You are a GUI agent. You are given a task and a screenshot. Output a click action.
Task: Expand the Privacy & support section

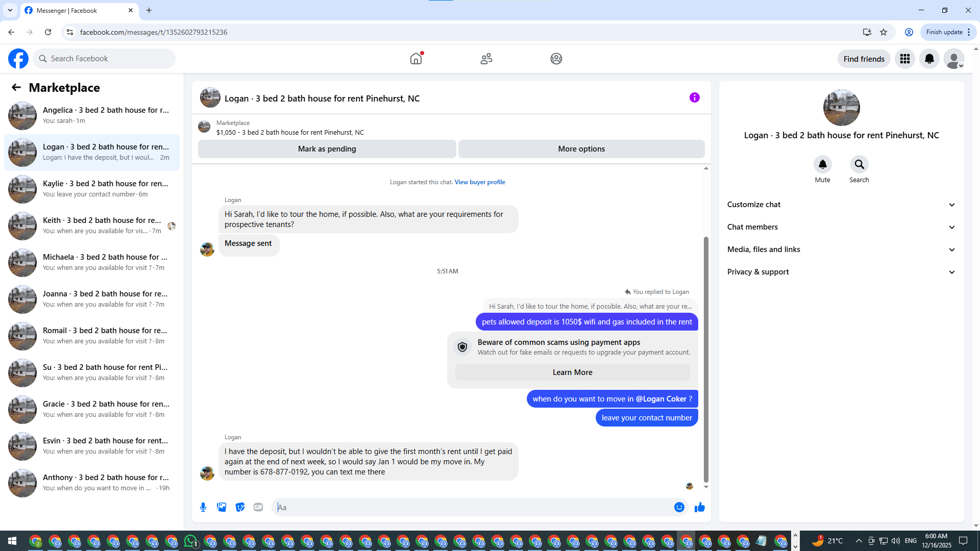[x=841, y=272]
